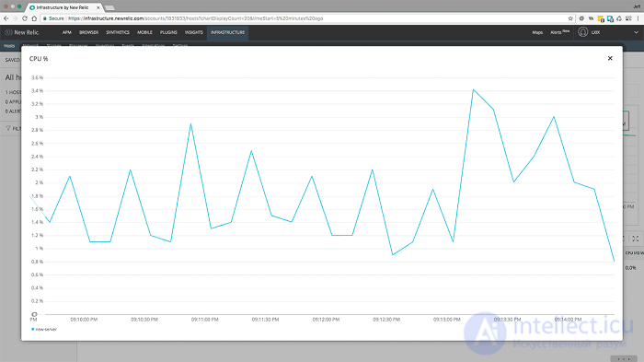Click the 09:10:00 PM axis label

tap(84, 320)
